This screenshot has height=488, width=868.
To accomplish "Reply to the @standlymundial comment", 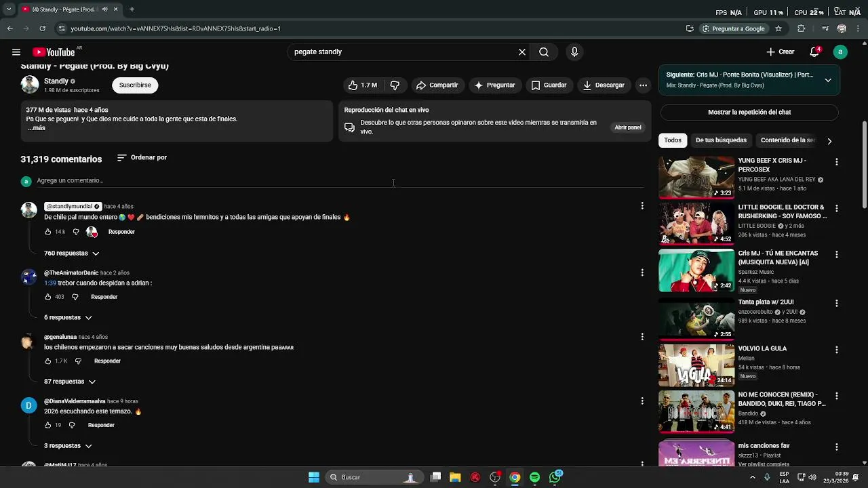I will tap(121, 232).
